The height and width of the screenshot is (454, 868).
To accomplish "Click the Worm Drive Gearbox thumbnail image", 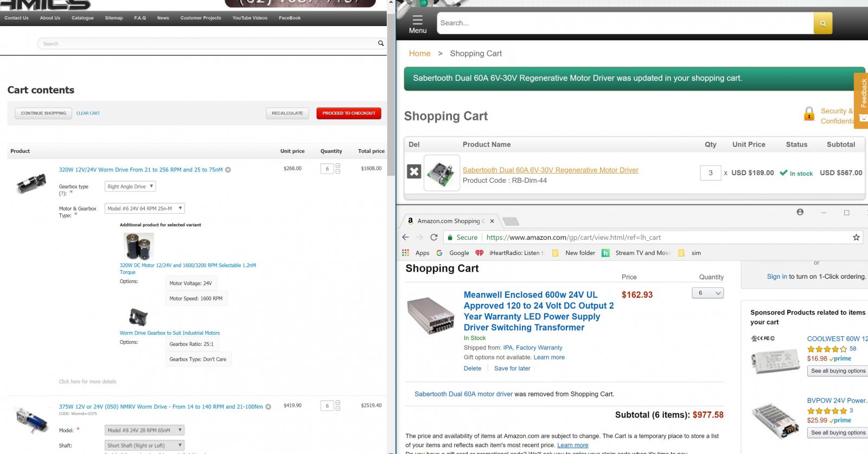I will pos(138,317).
